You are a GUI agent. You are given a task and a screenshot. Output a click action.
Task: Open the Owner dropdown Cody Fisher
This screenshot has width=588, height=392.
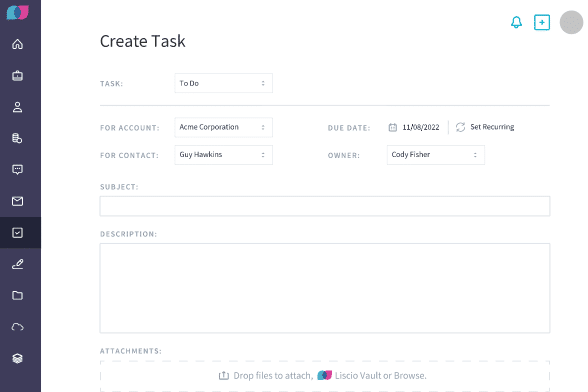(436, 155)
